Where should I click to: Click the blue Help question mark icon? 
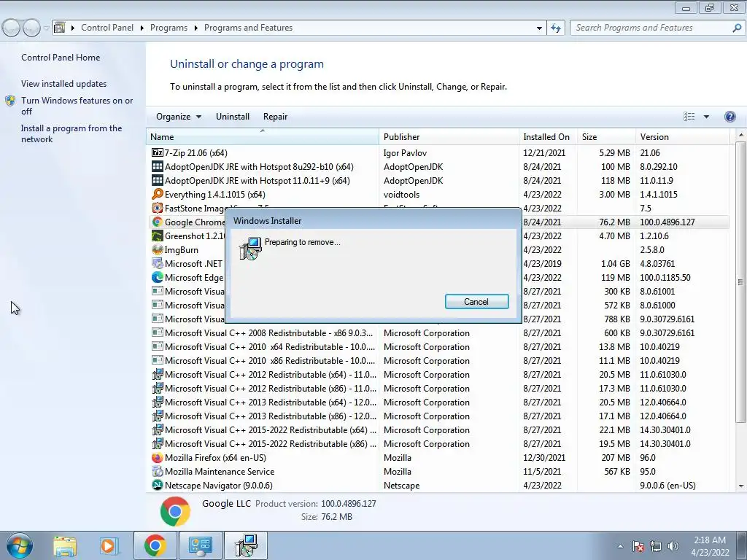(x=729, y=117)
